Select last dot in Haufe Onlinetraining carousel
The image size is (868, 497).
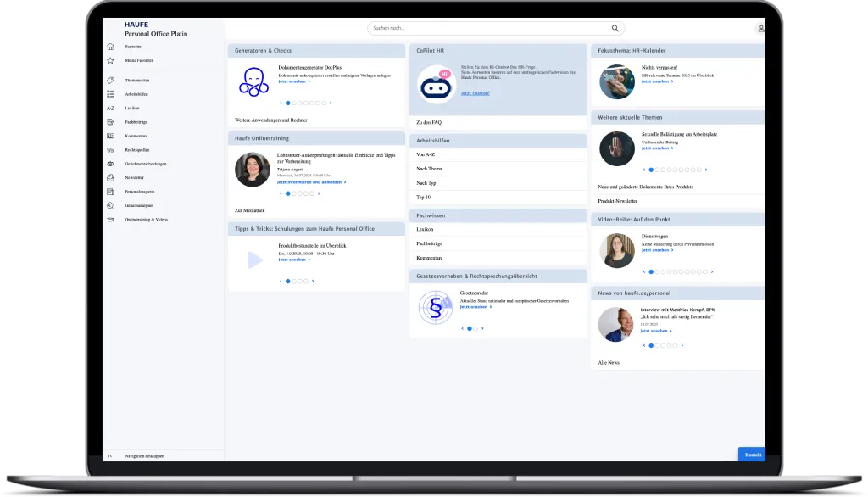click(312, 193)
